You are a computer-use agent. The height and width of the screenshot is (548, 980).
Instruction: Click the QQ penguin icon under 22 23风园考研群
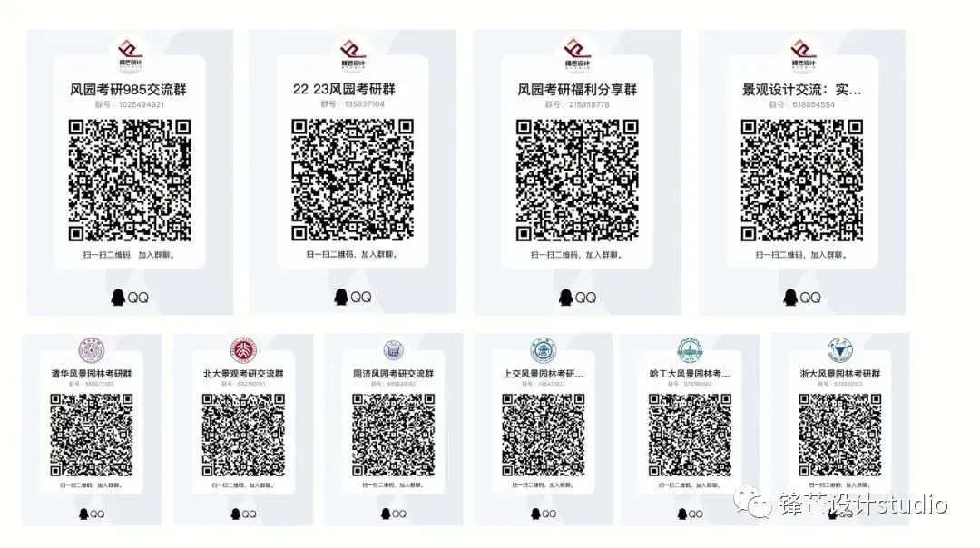coord(341,297)
